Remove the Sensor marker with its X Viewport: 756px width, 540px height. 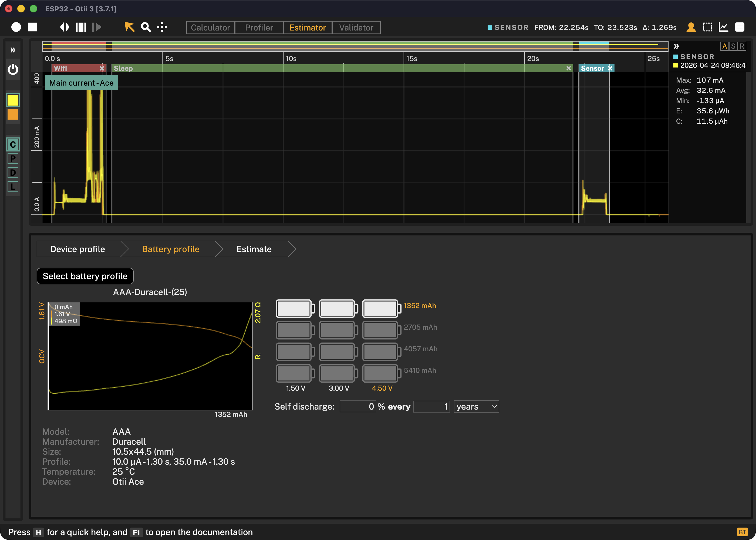(610, 68)
